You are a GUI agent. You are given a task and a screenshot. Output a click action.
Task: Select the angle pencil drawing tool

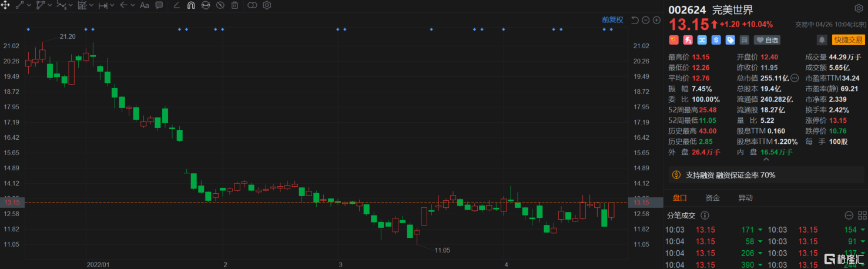(x=176, y=5)
